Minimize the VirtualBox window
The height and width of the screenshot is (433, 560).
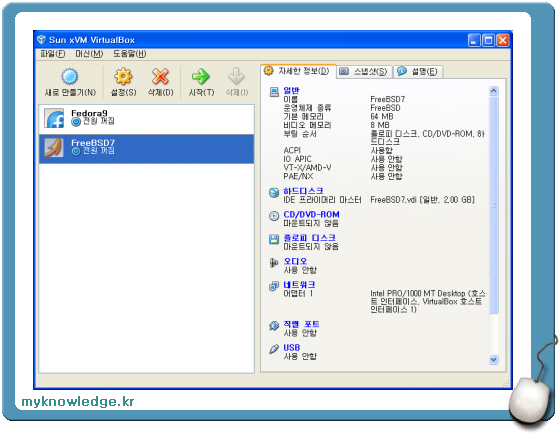[x=474, y=40]
